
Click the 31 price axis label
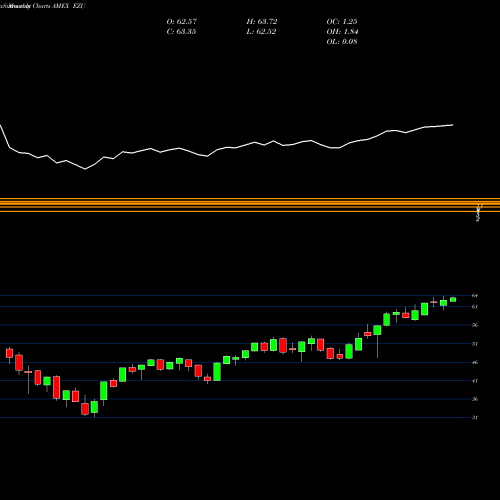[x=475, y=417]
